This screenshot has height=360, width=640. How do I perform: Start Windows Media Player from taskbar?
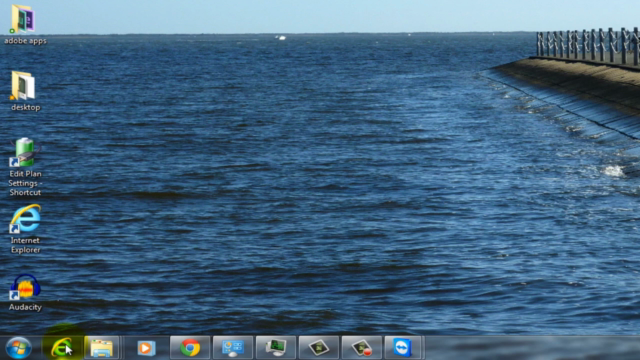click(146, 348)
